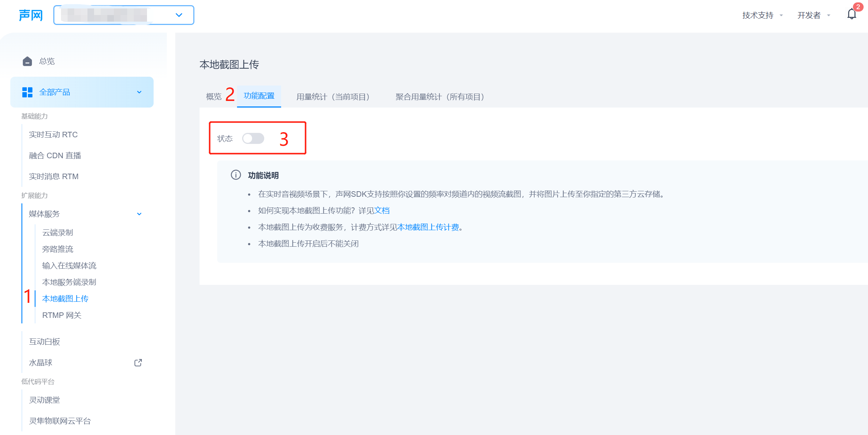Open 实时消息 RTM
Screen dimensions: 868x435
point(54,177)
